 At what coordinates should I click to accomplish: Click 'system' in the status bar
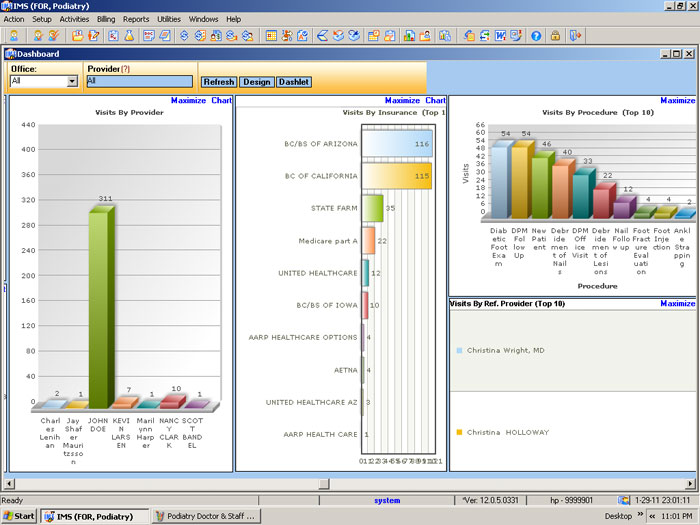[387, 500]
